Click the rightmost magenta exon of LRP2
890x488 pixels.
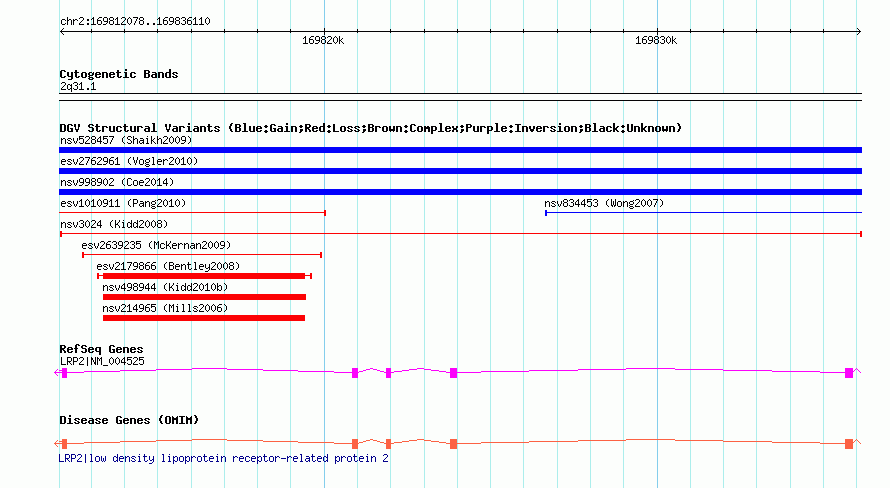tap(849, 373)
